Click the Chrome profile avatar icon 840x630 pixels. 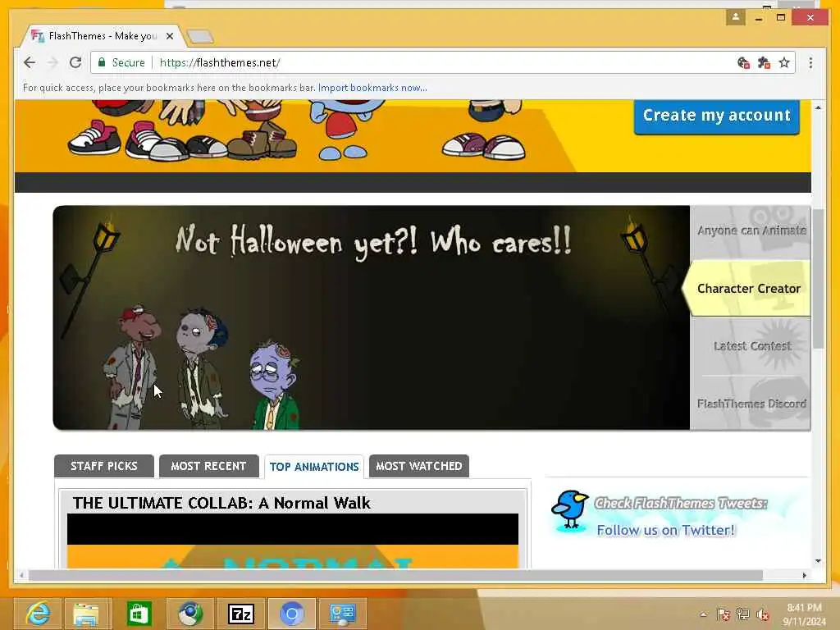click(736, 17)
